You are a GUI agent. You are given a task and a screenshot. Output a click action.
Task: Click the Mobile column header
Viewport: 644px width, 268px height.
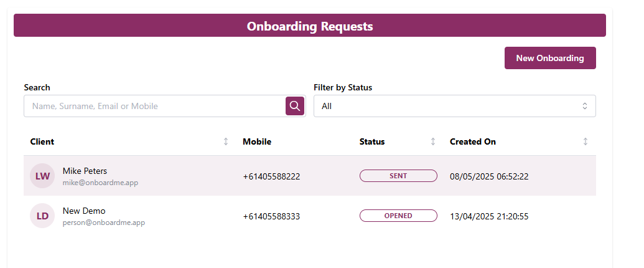(257, 141)
